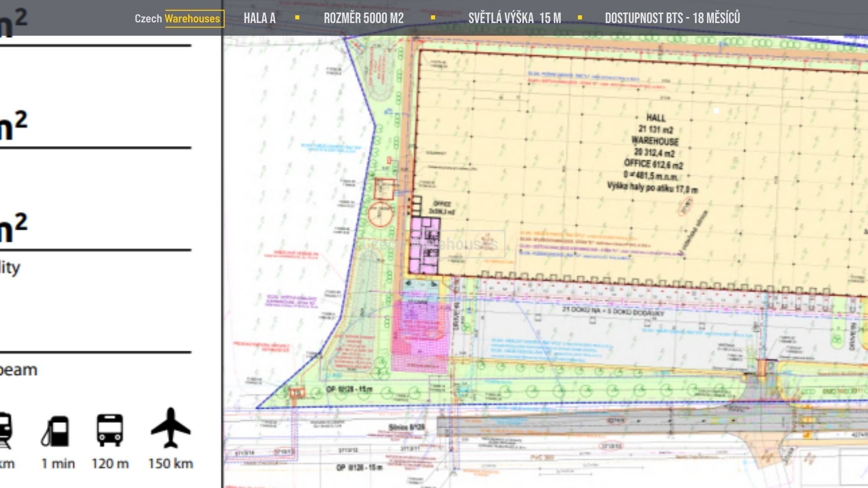Click the pink office block on plan

pos(425,246)
